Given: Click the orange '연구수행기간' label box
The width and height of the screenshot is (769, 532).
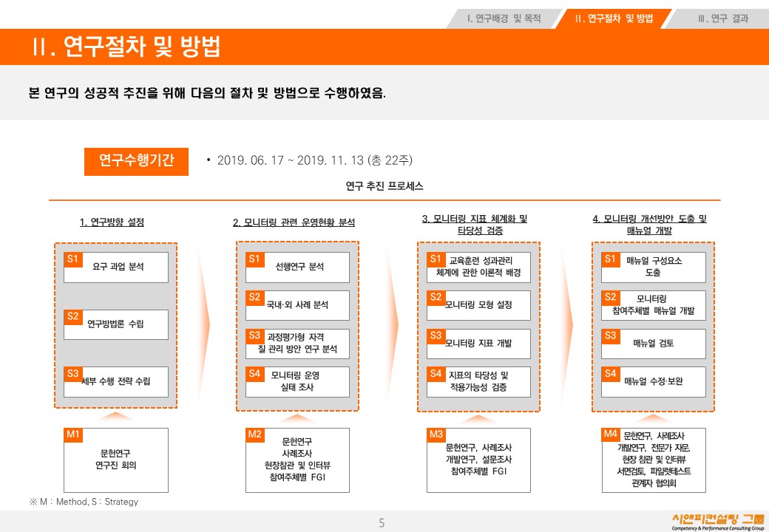Looking at the screenshot, I should tap(136, 161).
